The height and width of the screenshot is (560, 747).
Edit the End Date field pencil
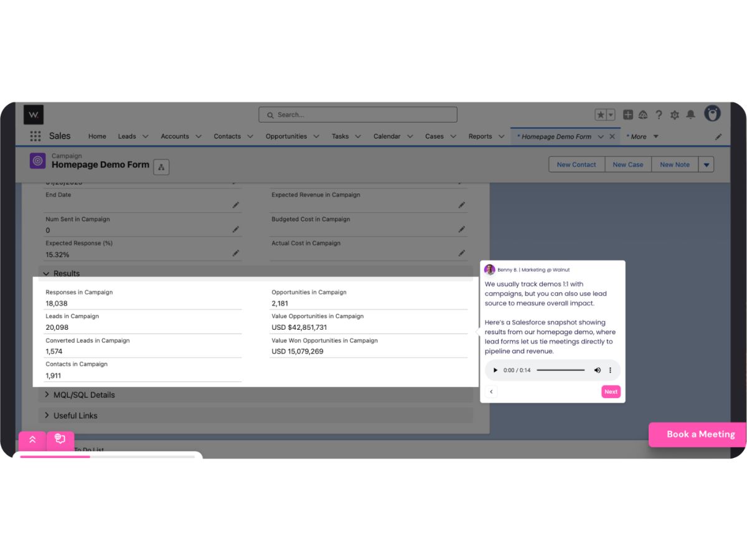[x=236, y=205]
